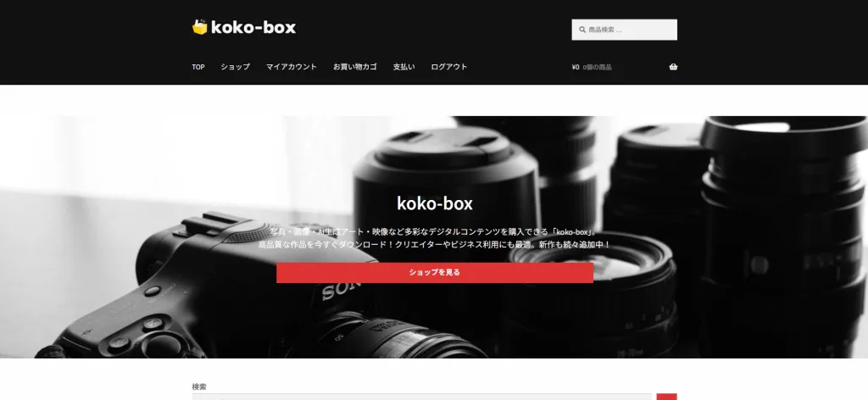868x400 pixels.
Task: Open the お買い物カゴ menu item
Action: [355, 67]
